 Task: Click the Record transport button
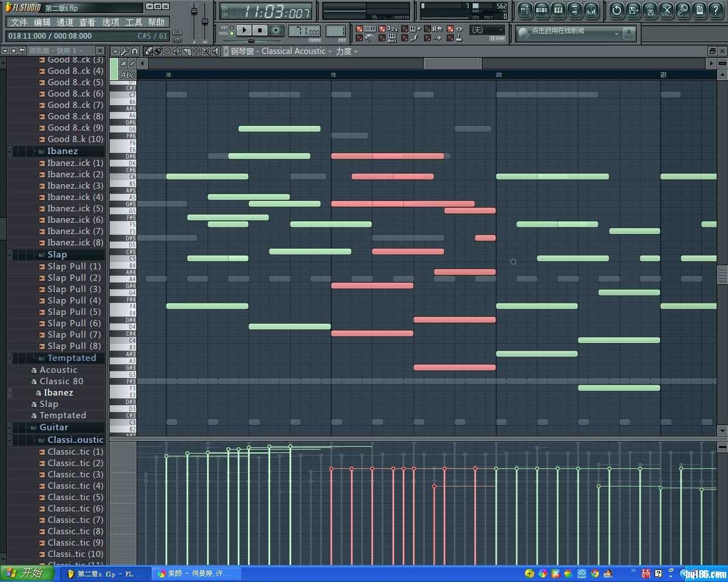coord(276,30)
